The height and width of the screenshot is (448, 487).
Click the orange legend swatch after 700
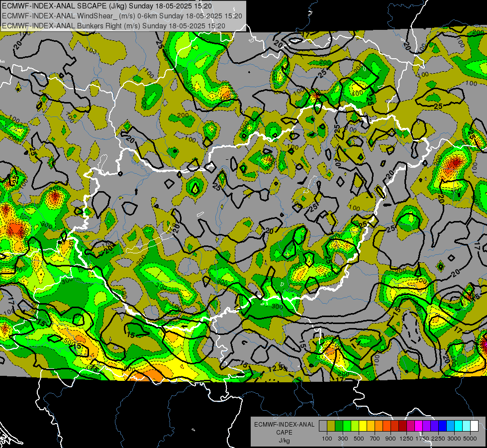pos(379,426)
